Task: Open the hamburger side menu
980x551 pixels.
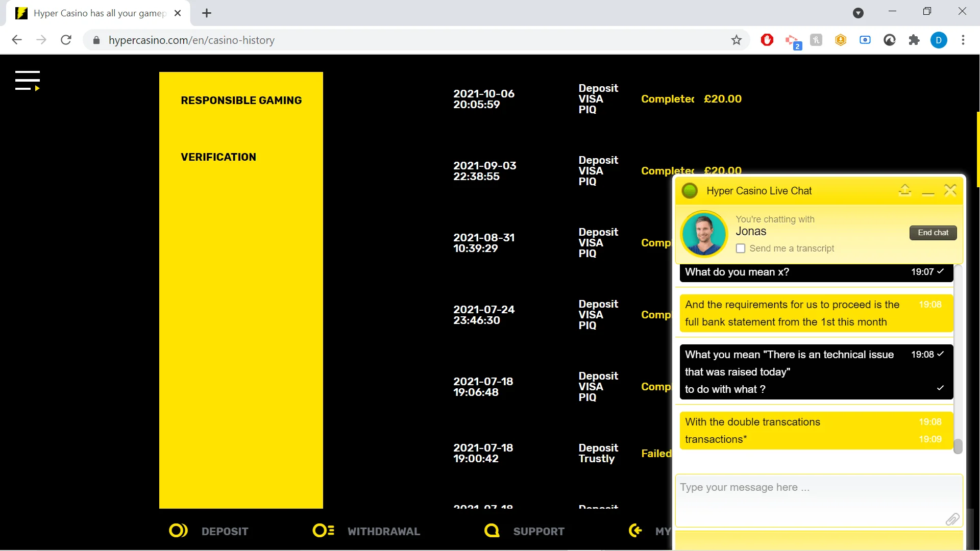Action: pos(28,81)
